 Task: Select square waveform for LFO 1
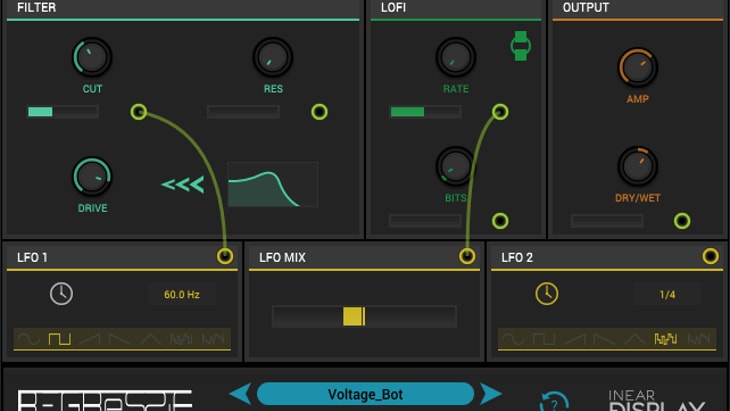pos(60,339)
